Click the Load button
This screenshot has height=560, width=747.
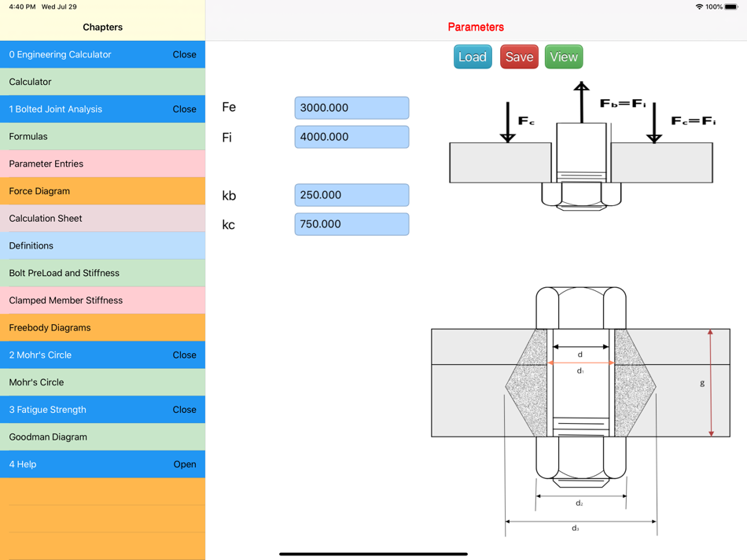pyautogui.click(x=472, y=57)
